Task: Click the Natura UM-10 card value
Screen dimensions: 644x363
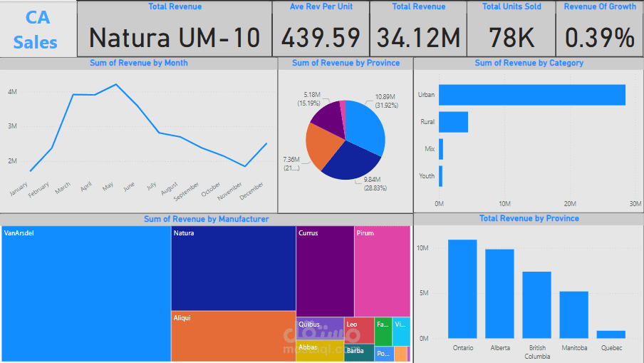Action: 175,38
